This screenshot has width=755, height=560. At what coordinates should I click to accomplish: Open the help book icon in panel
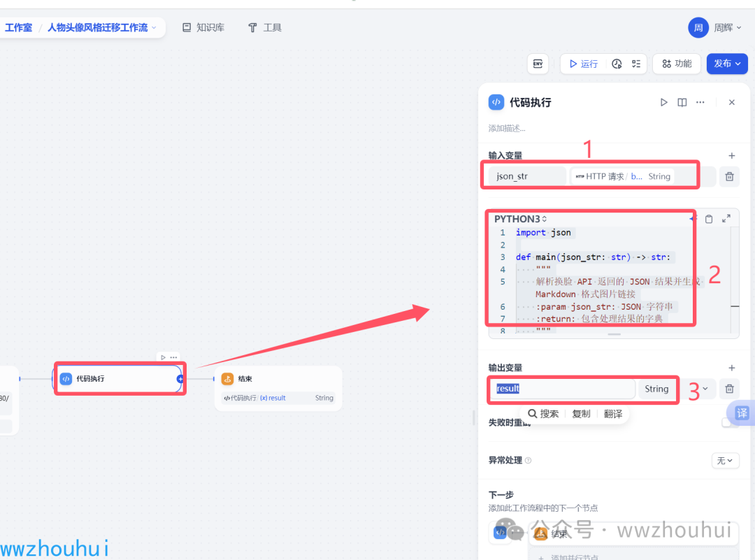click(x=682, y=102)
